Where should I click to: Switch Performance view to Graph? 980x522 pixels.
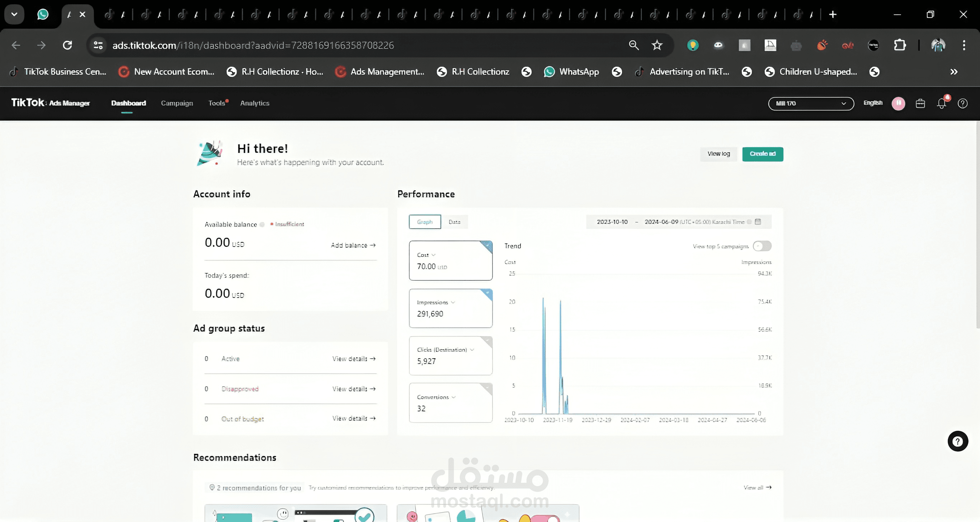pyautogui.click(x=425, y=222)
